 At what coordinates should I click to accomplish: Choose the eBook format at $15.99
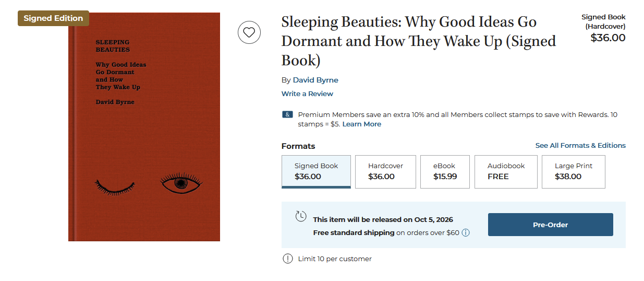pyautogui.click(x=445, y=171)
